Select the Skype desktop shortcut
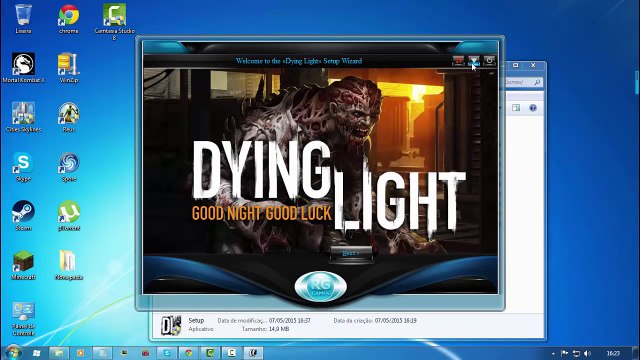 click(23, 167)
